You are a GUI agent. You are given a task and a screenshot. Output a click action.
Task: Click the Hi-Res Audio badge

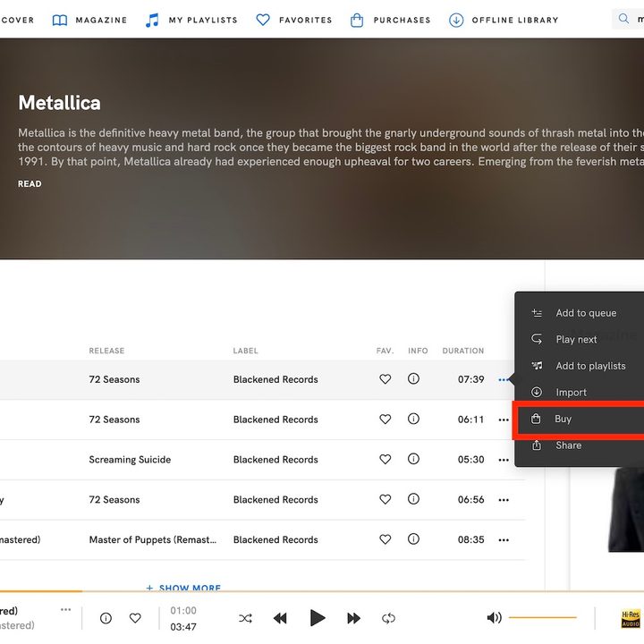pos(631,619)
